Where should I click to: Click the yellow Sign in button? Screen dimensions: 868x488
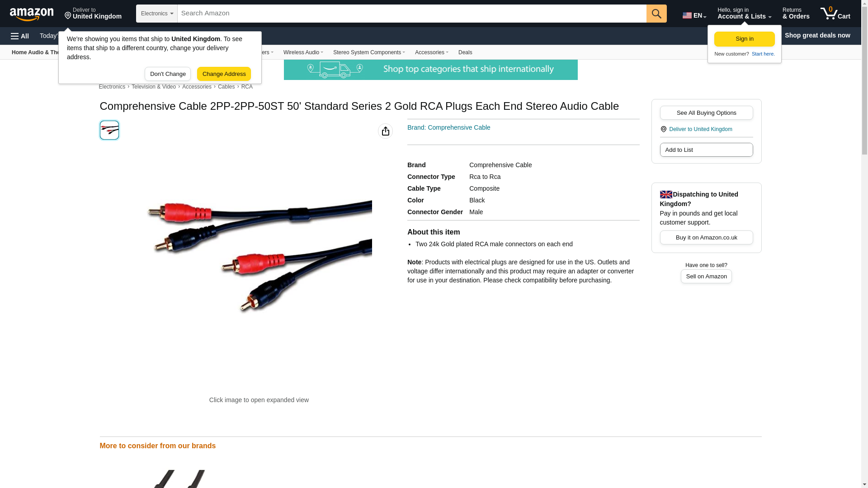click(x=744, y=39)
